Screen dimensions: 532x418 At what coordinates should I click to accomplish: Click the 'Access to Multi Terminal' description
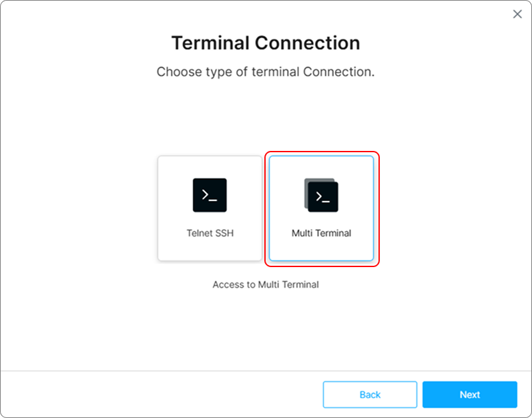pos(266,284)
